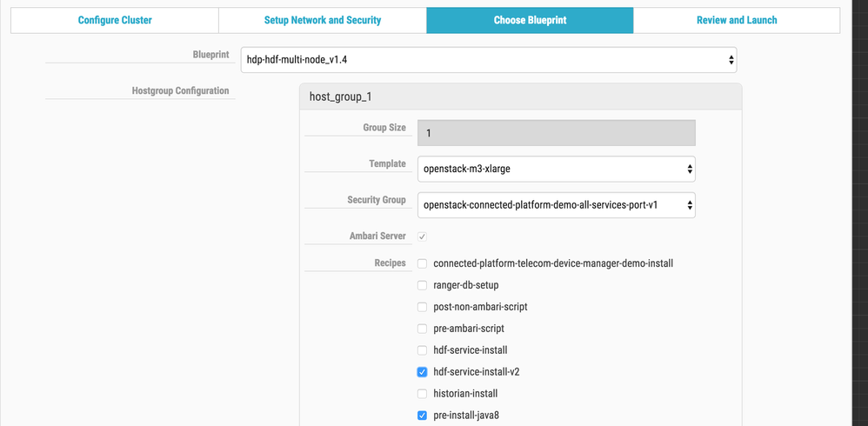This screenshot has height=426, width=868.
Task: Uncheck the hdf-service-install-v2 recipe
Action: [x=423, y=372]
